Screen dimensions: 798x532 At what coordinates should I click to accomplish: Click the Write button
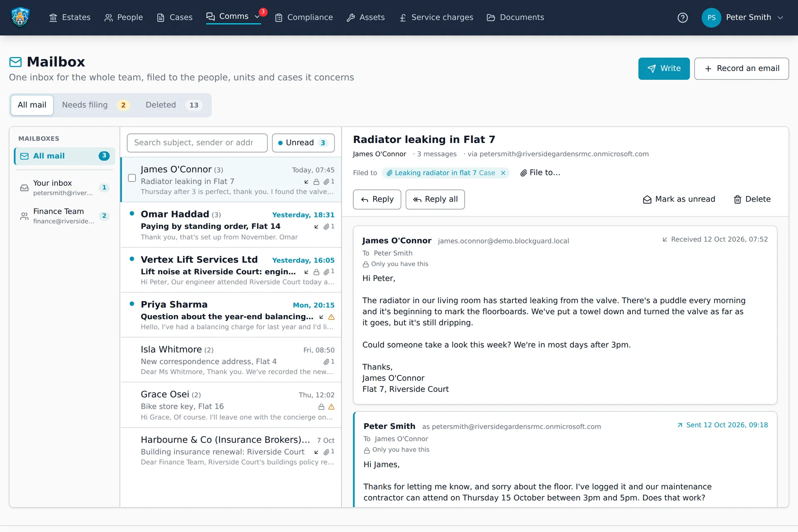point(664,69)
